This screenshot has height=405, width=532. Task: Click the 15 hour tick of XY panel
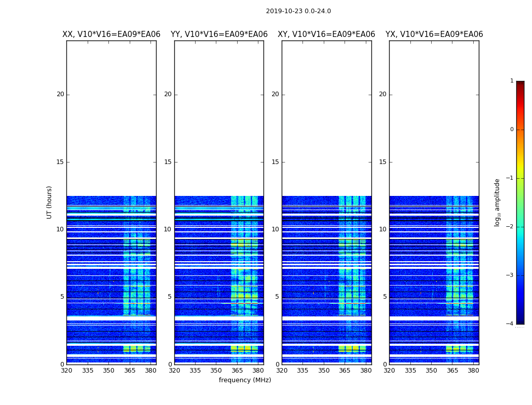[x=275, y=162]
